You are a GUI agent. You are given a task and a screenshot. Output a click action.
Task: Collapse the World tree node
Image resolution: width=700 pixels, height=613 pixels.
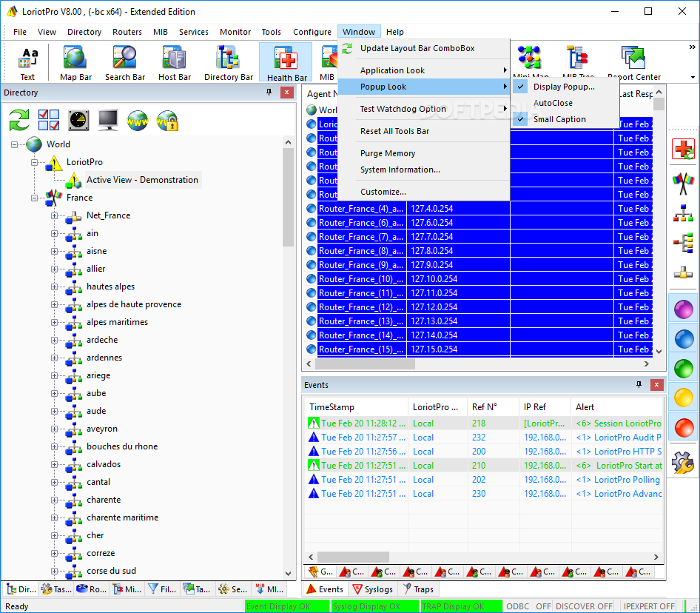[15, 144]
